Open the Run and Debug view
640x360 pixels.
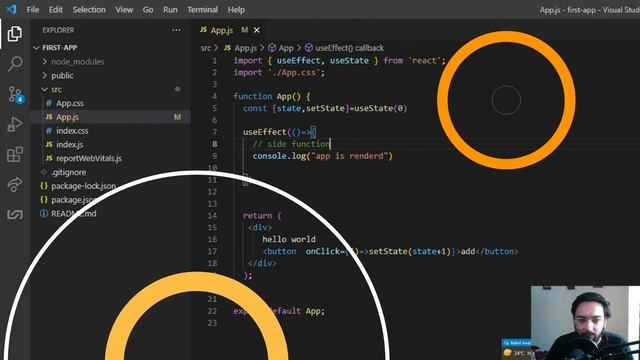tap(15, 124)
